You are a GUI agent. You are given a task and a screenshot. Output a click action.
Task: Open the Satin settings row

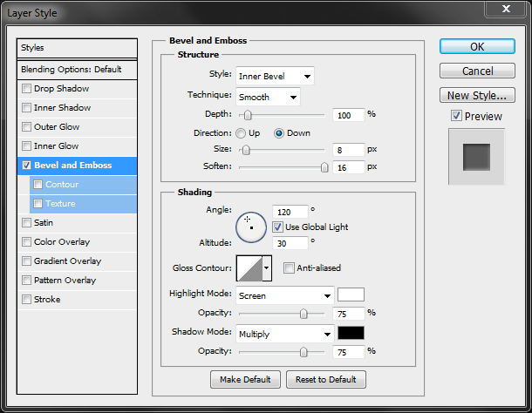click(x=77, y=223)
